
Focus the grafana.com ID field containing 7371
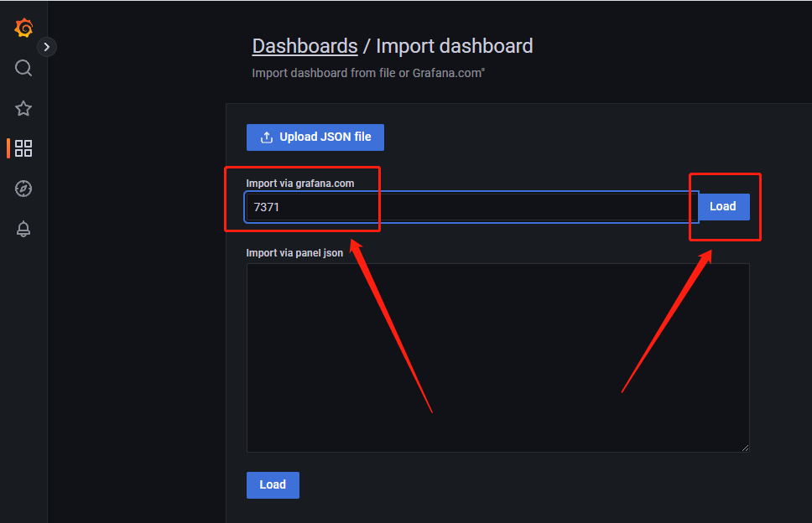tap(471, 207)
